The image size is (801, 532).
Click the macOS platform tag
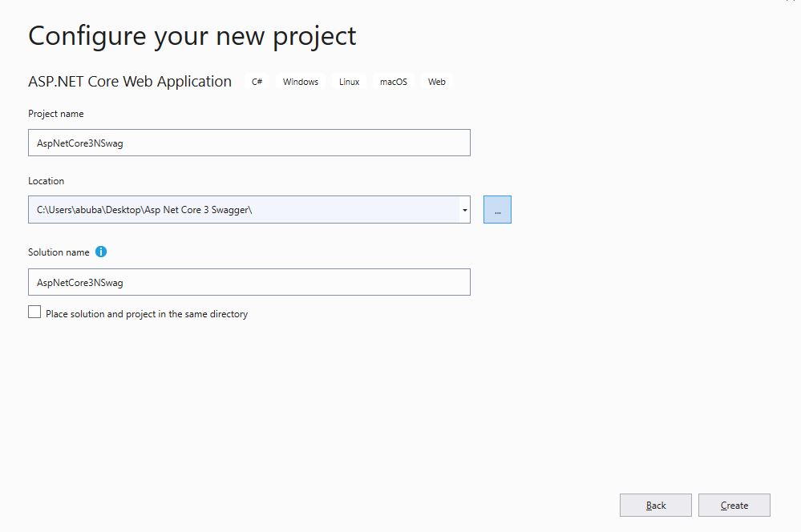(x=394, y=82)
